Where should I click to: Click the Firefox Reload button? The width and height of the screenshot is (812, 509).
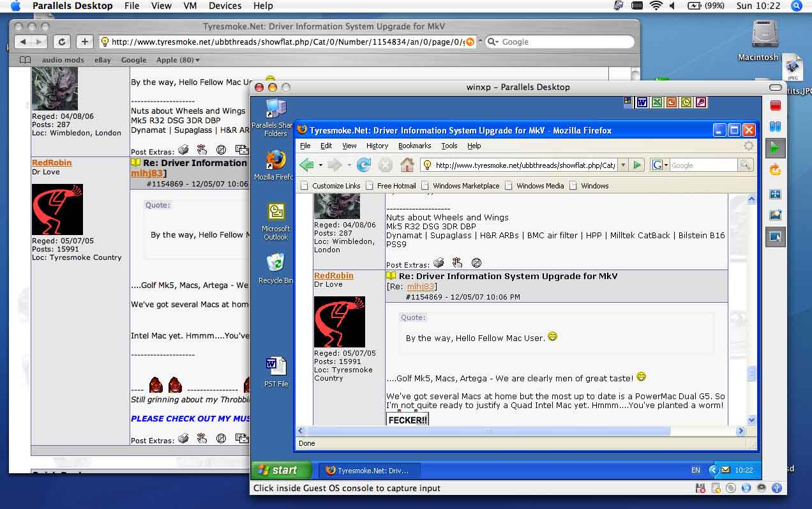click(x=364, y=165)
